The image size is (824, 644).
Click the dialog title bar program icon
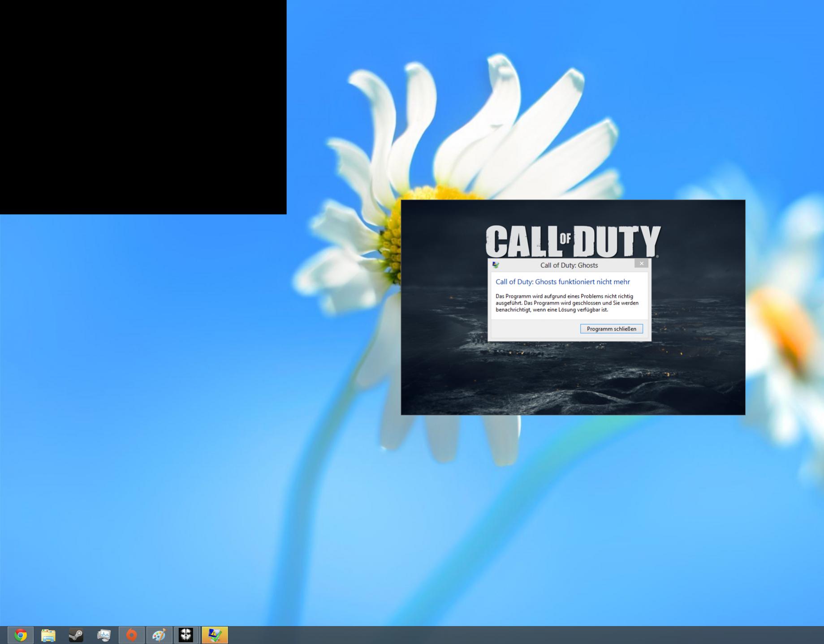point(496,265)
